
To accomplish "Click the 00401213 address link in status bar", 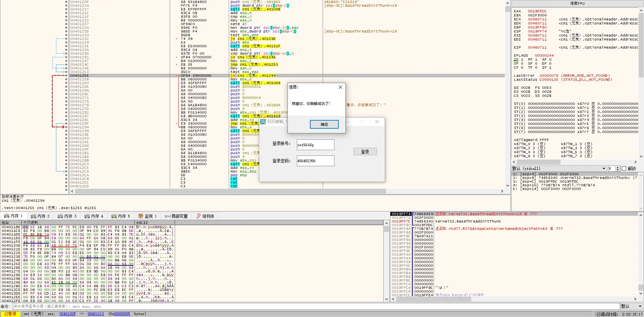I will tap(96, 314).
